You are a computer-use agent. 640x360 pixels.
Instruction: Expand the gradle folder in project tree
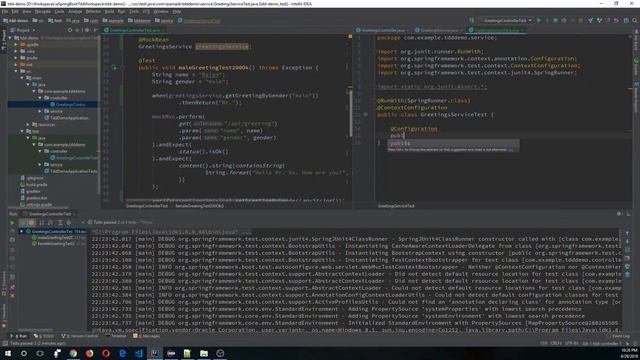pos(16,58)
